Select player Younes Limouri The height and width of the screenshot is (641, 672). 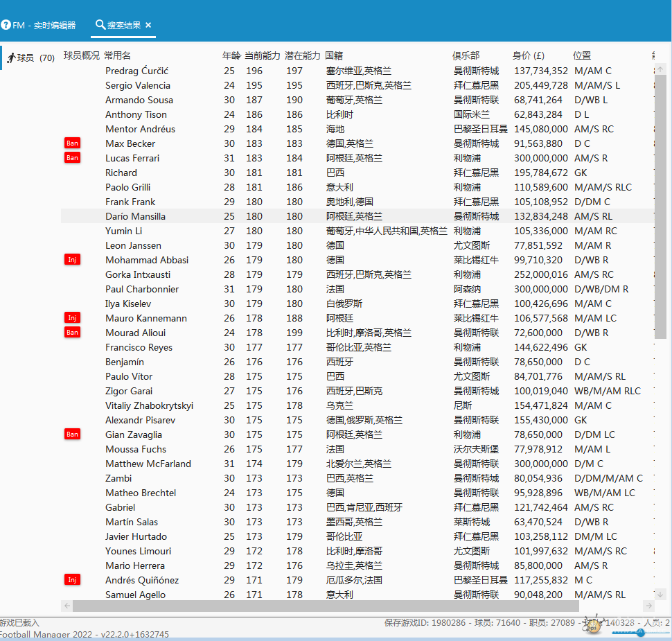coord(138,552)
